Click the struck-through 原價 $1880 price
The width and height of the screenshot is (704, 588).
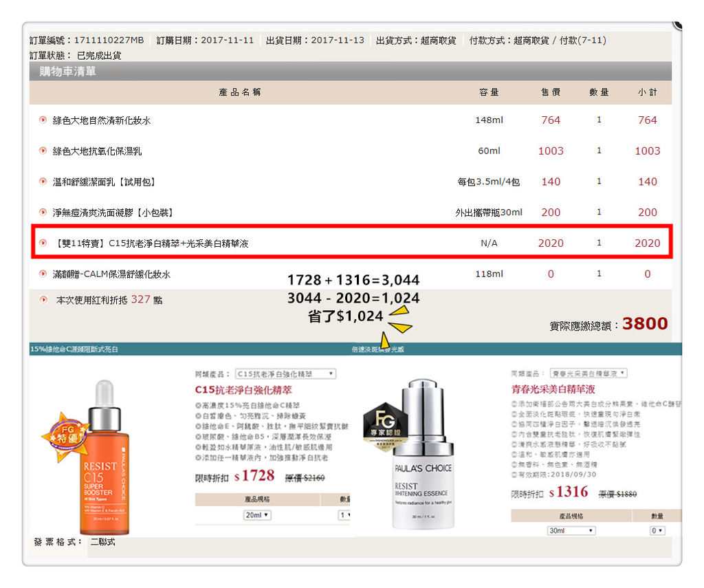pyautogui.click(x=618, y=494)
